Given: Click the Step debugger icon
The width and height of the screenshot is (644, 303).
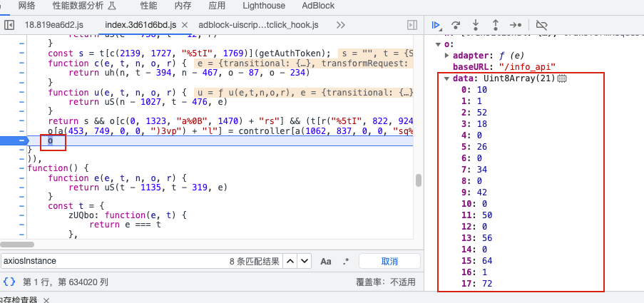Looking at the screenshot, I should [516, 25].
